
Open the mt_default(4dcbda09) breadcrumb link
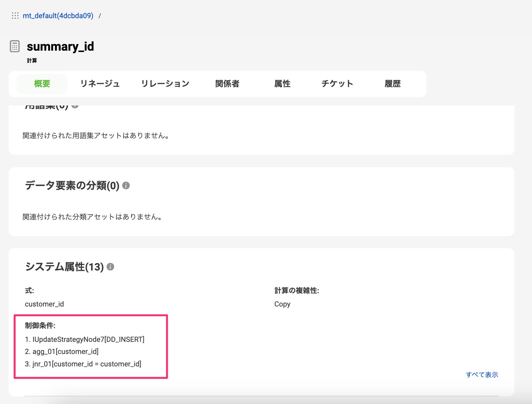[x=58, y=16]
